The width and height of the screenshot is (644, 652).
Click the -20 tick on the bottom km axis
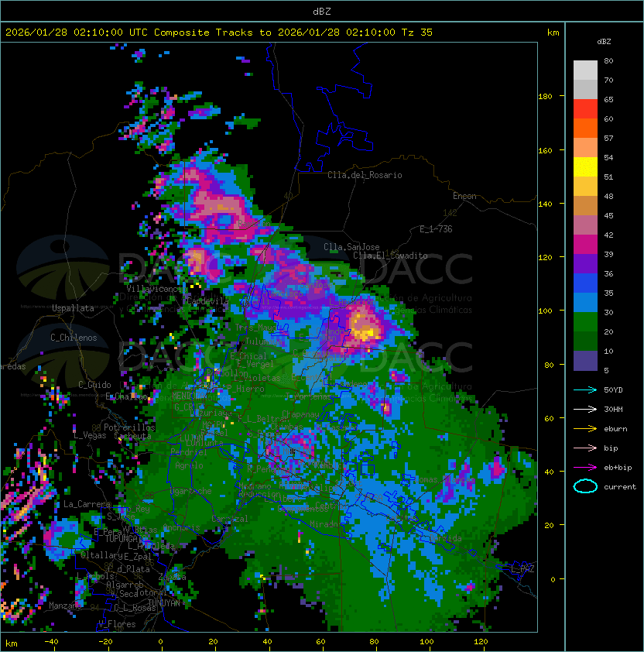[105, 642]
